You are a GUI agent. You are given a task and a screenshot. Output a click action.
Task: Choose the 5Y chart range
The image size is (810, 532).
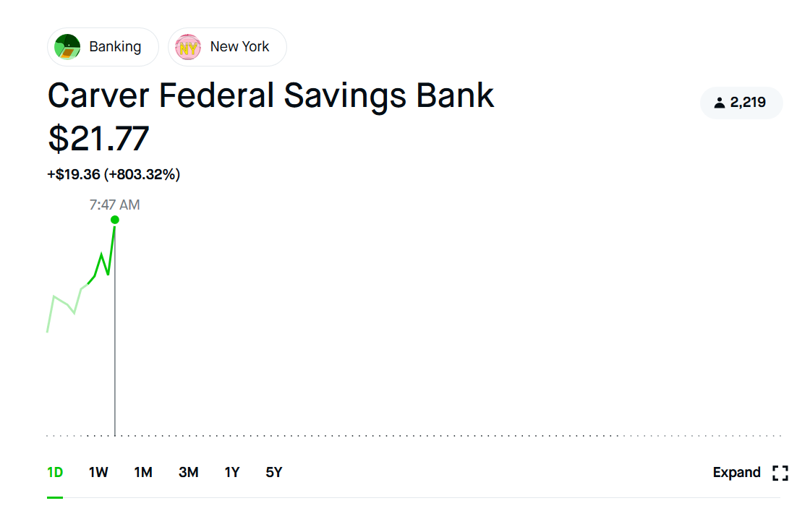click(274, 473)
